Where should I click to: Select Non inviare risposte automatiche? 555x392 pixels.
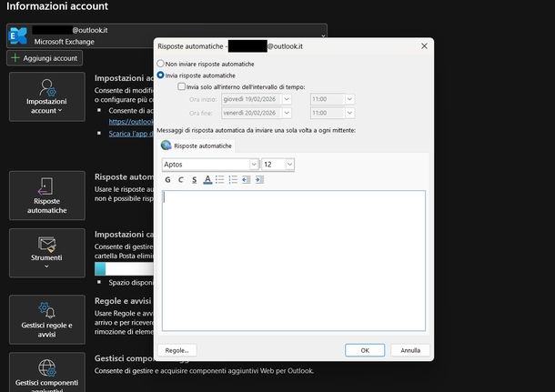[x=160, y=64]
